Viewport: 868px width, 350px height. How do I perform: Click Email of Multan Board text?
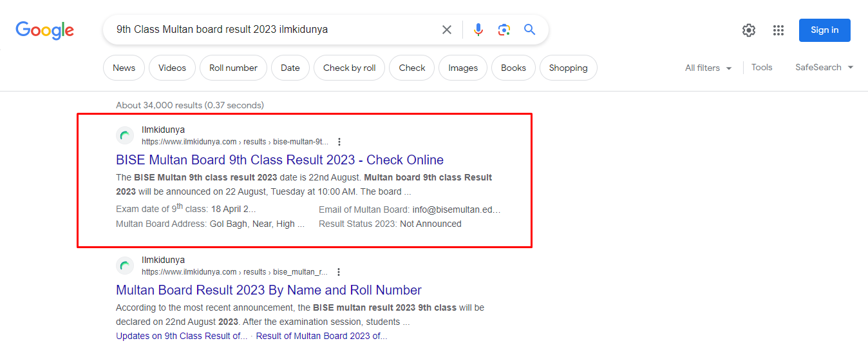410,209
